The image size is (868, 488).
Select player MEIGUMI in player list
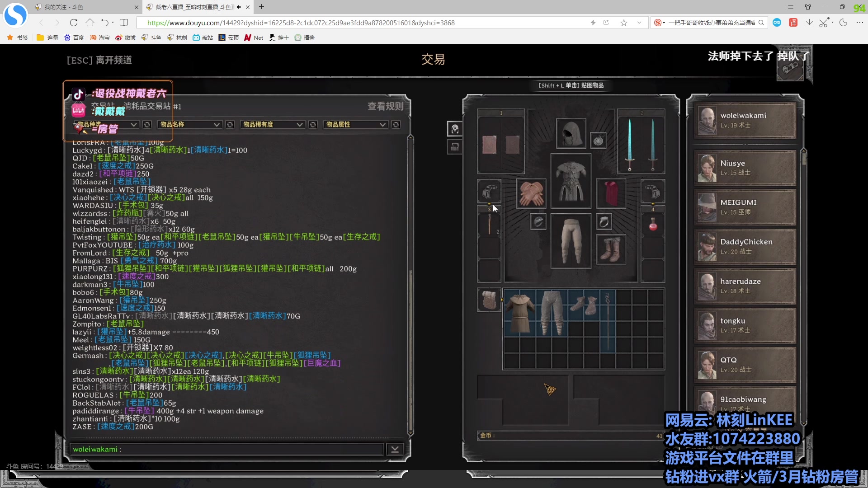point(745,207)
